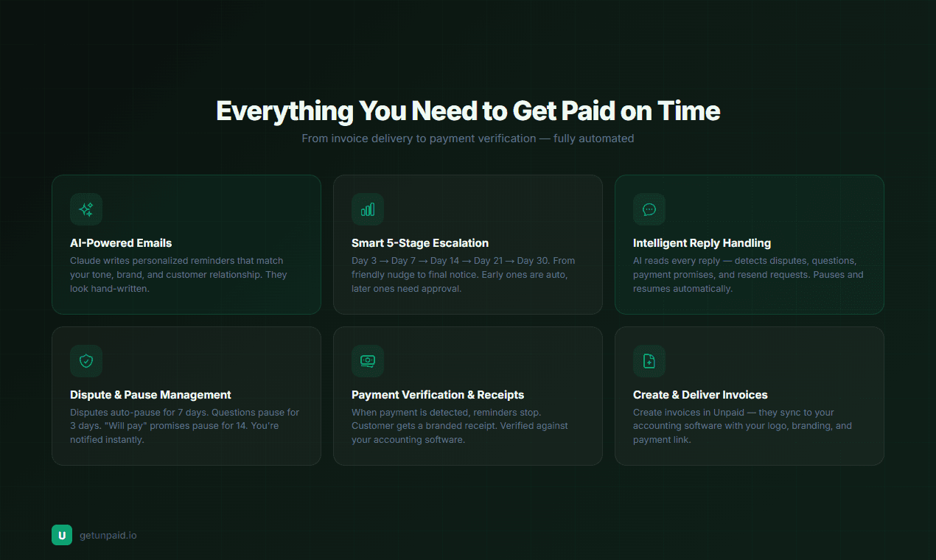Select the Smart 5-Stage Escalation heading
Image resolution: width=936 pixels, height=560 pixels.
[x=420, y=243]
